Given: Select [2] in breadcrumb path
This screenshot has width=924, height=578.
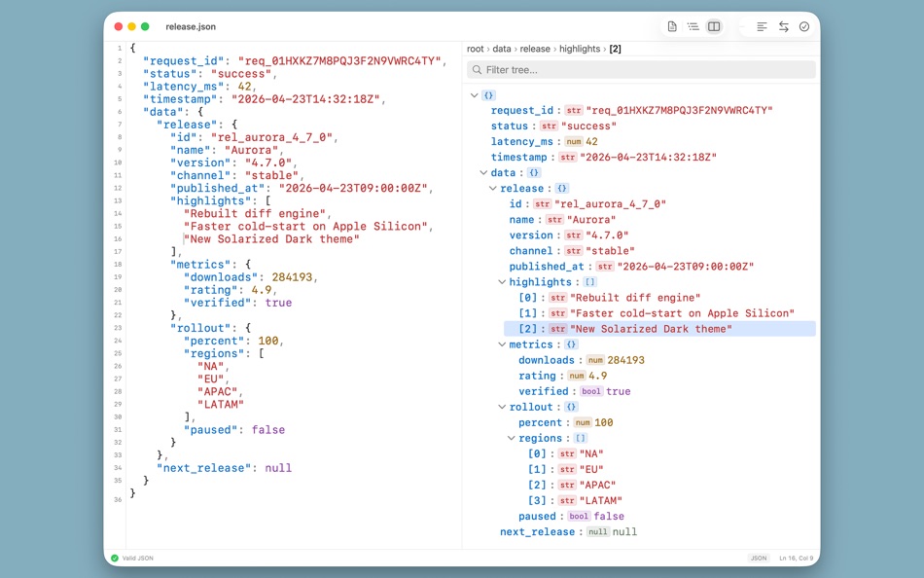Looking at the screenshot, I should (616, 49).
